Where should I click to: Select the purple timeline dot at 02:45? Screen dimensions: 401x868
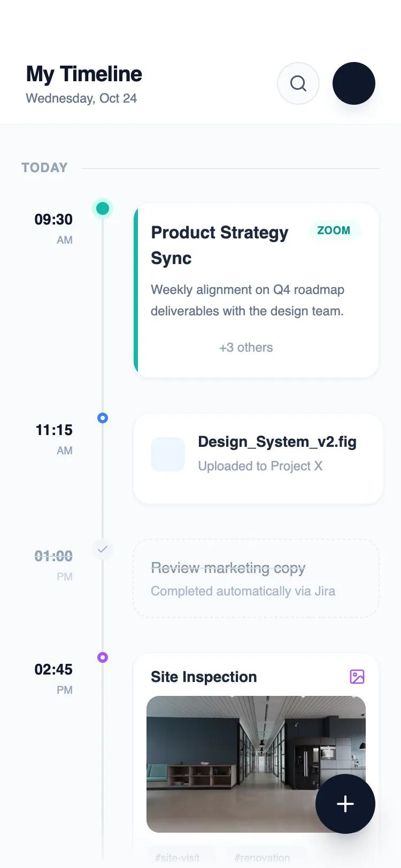point(103,657)
